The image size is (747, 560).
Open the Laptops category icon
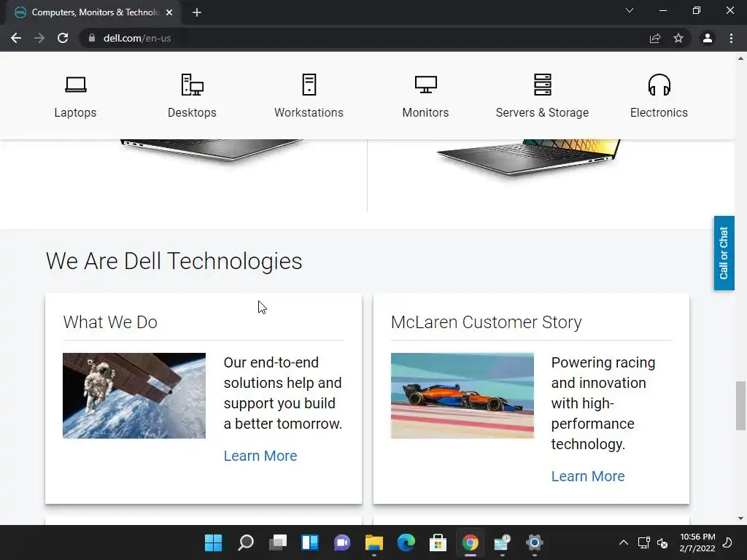(x=75, y=85)
